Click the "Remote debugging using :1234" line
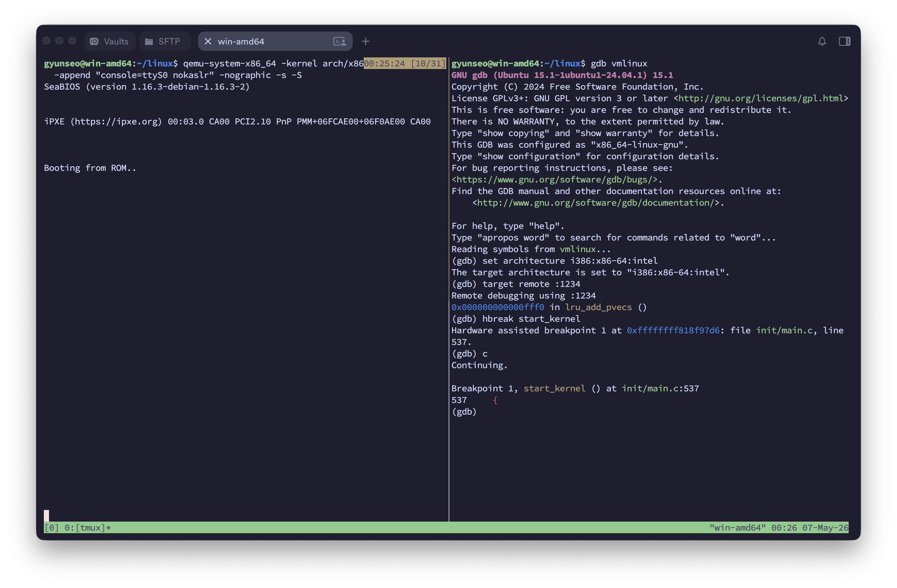This screenshot has height=588, width=897. coord(524,296)
